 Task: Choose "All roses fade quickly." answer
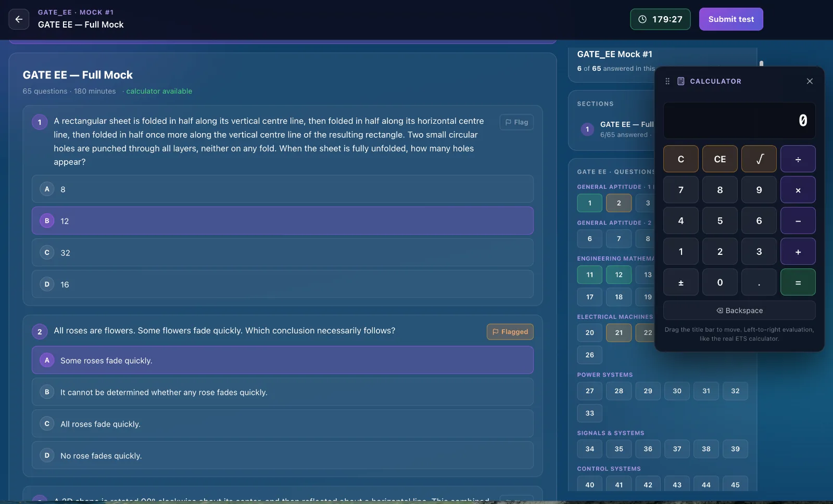[283, 423]
